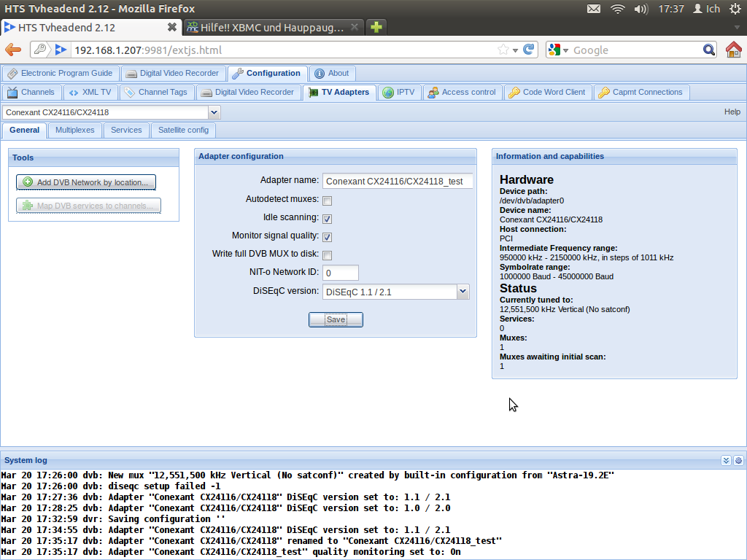Open the Digital Video Recorder configuration sub-tab
The height and width of the screenshot is (560, 747).
[x=248, y=93]
